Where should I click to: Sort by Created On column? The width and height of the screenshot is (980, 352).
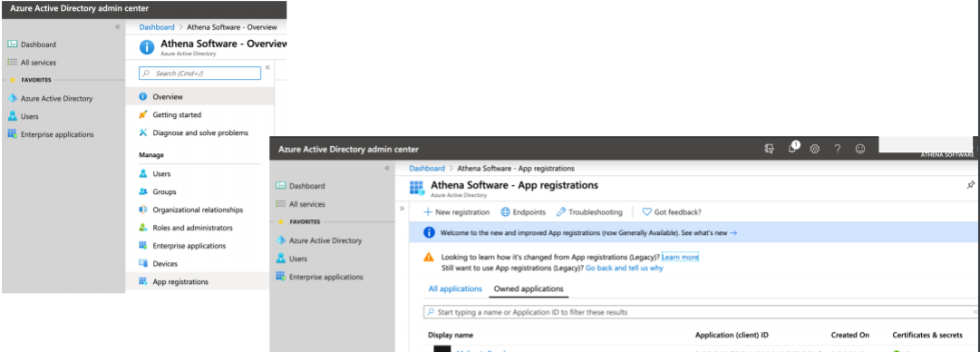pos(850,335)
